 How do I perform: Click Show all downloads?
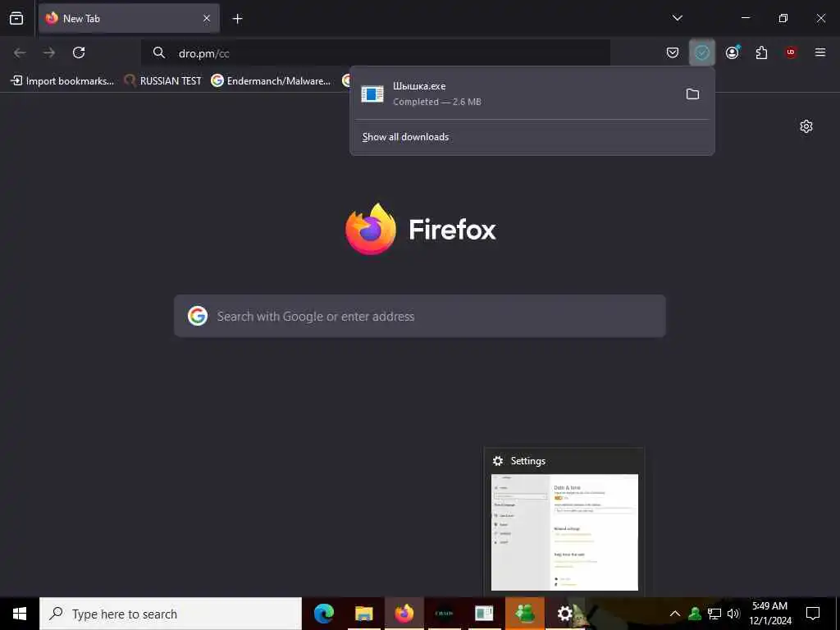405,137
